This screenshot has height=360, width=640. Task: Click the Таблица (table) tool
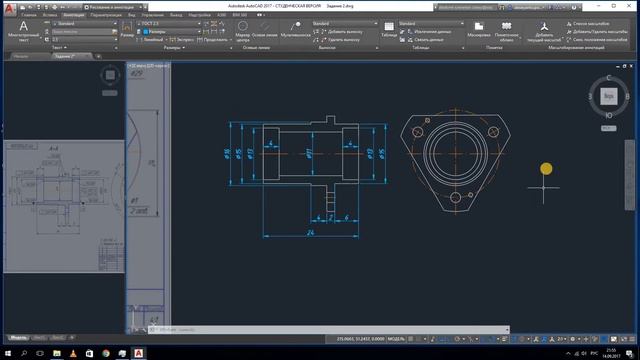[389, 30]
